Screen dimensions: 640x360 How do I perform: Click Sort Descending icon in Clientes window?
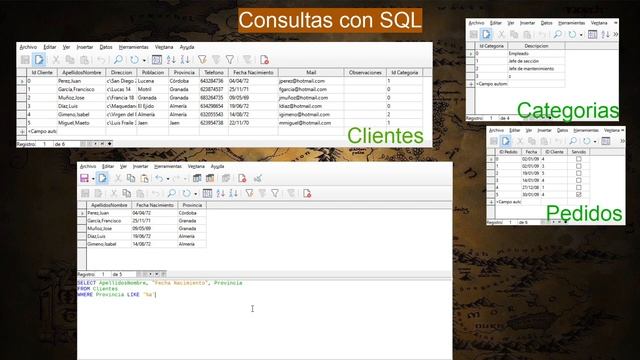[185, 60]
